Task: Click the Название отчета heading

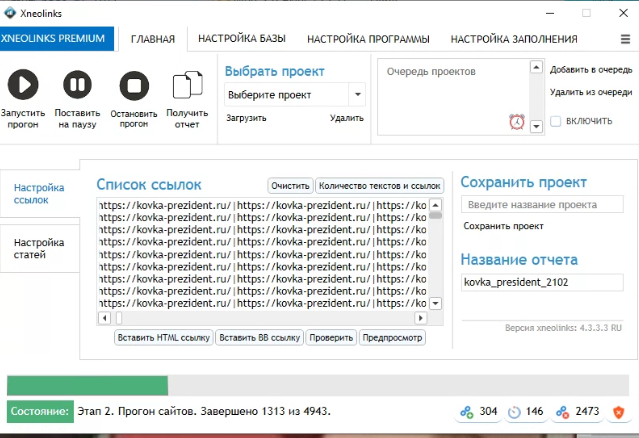Action: coord(519,260)
